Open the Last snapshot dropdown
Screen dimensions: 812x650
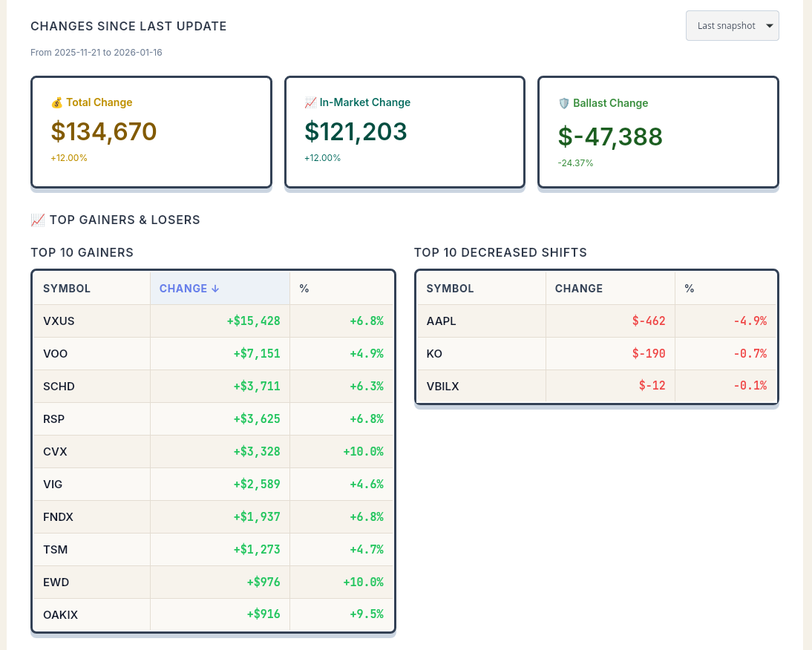(732, 25)
